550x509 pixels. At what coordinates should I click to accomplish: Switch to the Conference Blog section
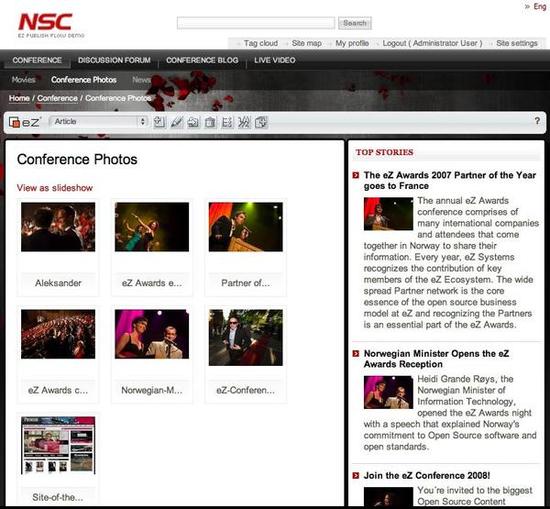pyautogui.click(x=202, y=60)
